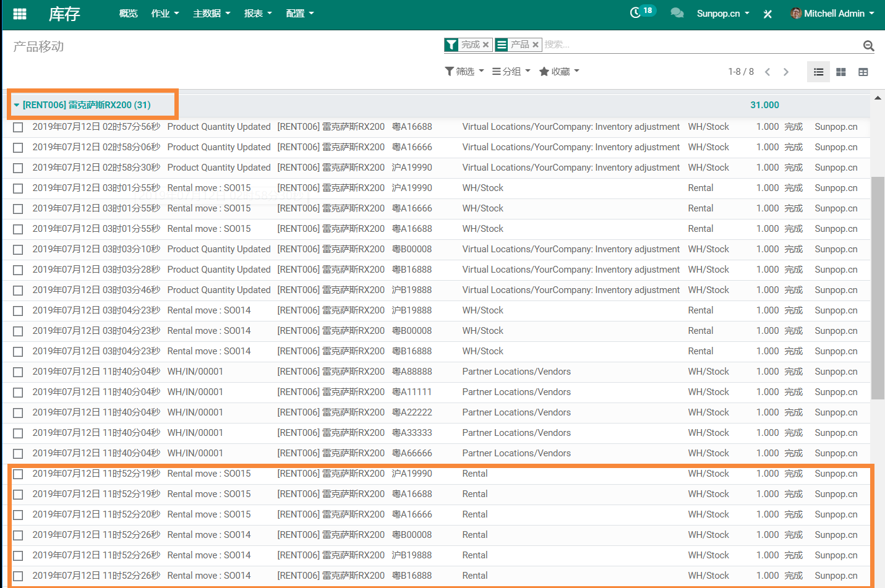Collapse the [RENT006] 雷克萨斯RX200 group

[x=86, y=105]
